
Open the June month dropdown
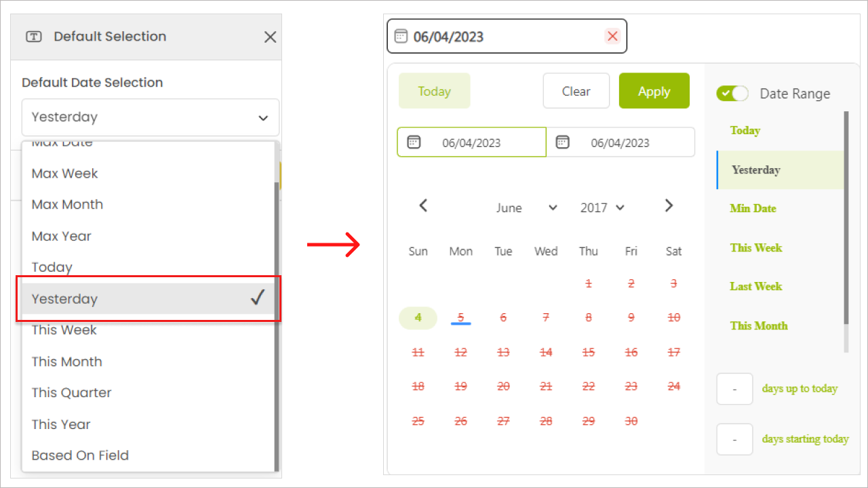pos(526,208)
